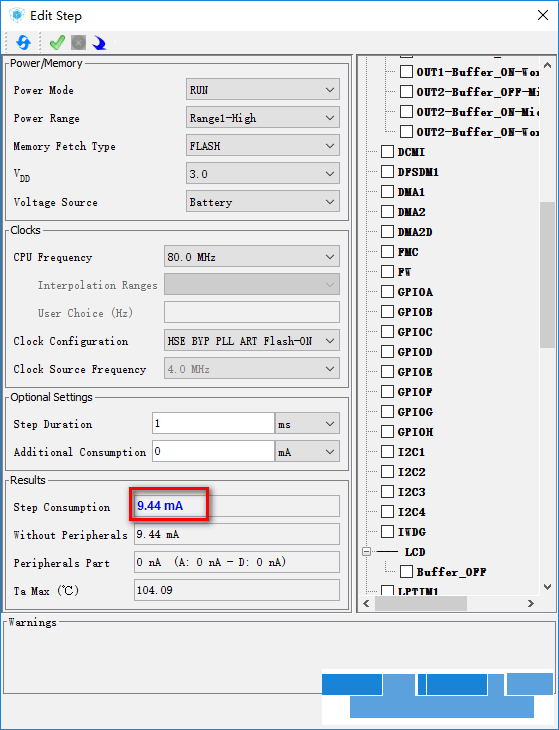Click the Additional Consumption input field
The height and width of the screenshot is (730, 559).
[213, 452]
